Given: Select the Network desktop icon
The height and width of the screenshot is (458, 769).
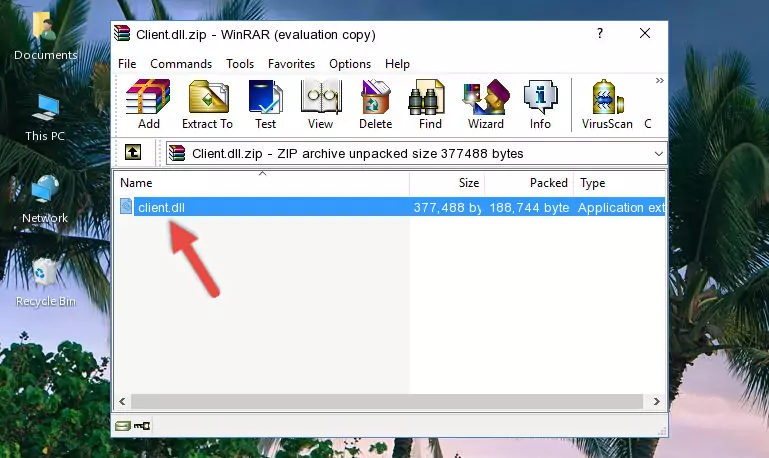Looking at the screenshot, I should pyautogui.click(x=45, y=199).
